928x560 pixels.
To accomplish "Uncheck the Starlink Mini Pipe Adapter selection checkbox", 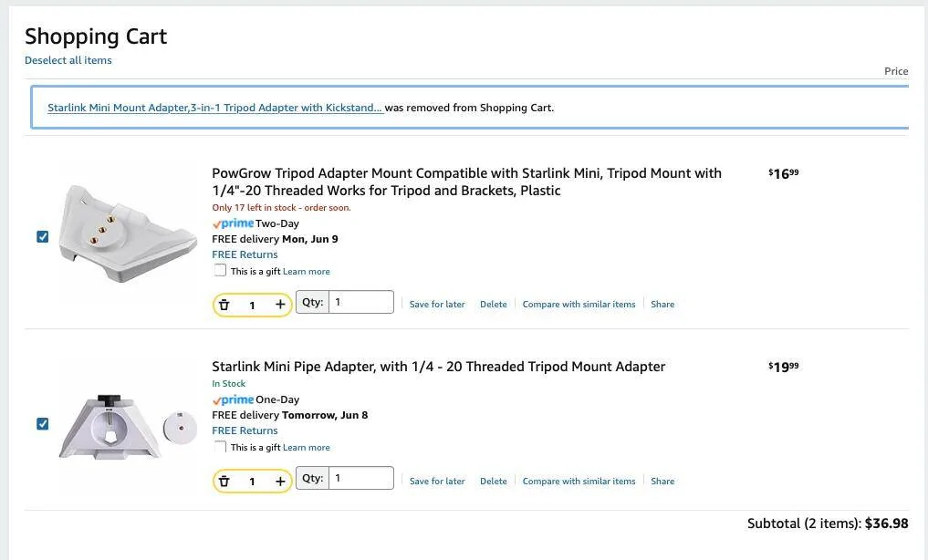I will pos(43,424).
